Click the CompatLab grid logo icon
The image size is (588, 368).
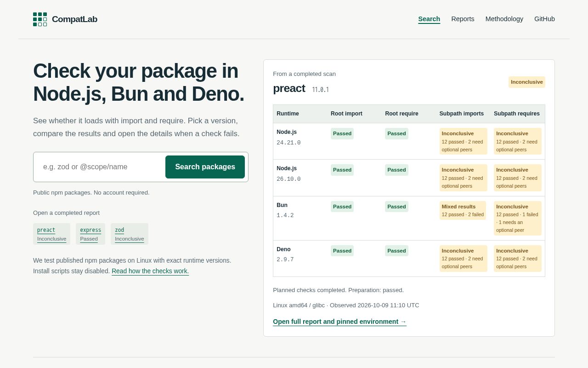coord(40,19)
